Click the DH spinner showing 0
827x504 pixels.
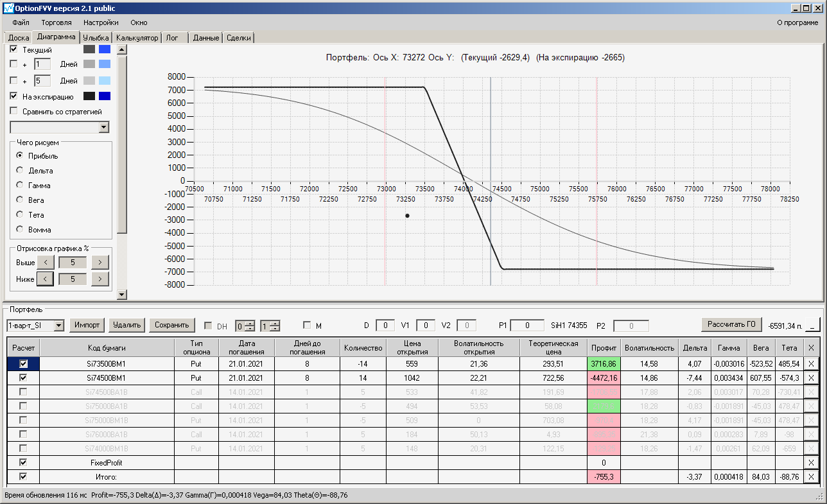[245, 326]
